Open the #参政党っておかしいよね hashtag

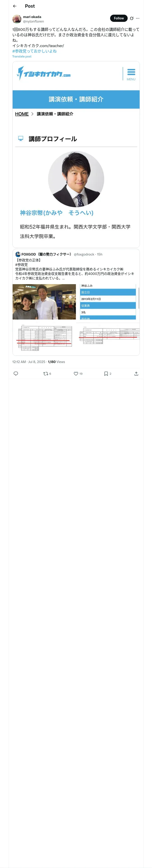pyautogui.click(x=34, y=51)
